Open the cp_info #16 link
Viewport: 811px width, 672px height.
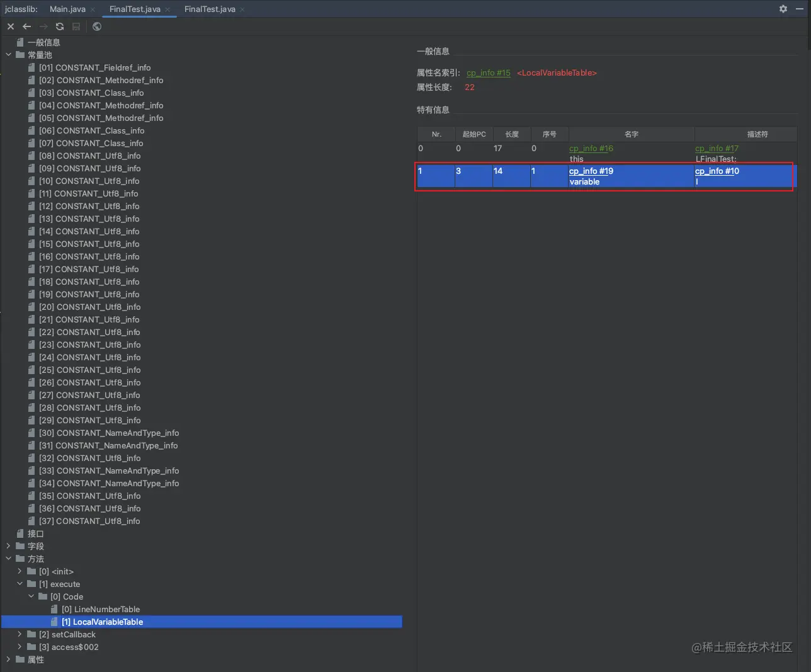591,149
